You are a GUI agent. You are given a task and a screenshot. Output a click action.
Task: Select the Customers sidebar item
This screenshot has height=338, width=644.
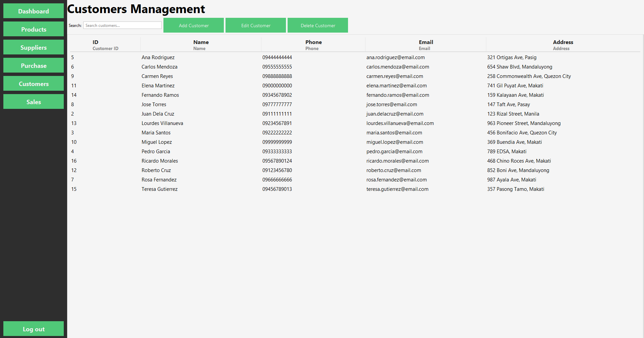pyautogui.click(x=33, y=83)
